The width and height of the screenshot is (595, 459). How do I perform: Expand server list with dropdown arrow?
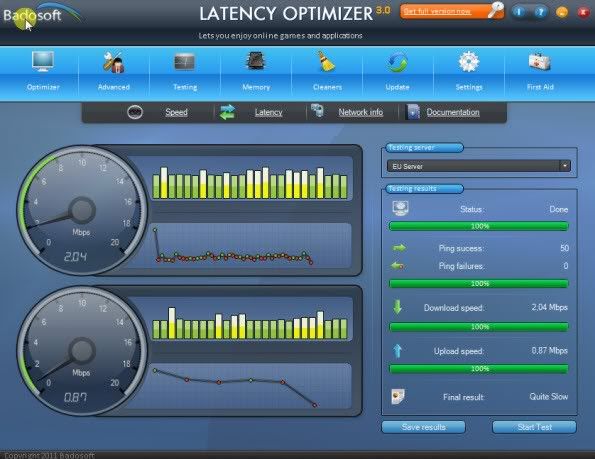click(x=565, y=166)
